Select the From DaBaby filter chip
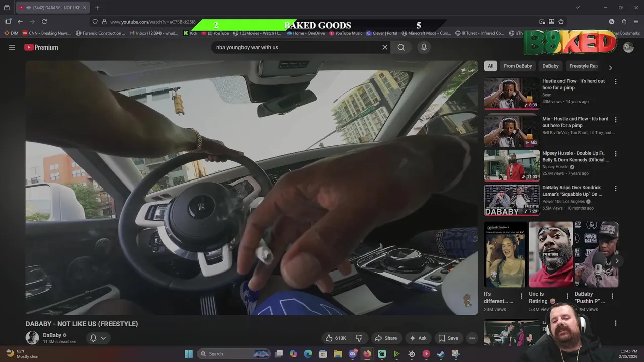This screenshot has width=644, height=362. coord(518,66)
